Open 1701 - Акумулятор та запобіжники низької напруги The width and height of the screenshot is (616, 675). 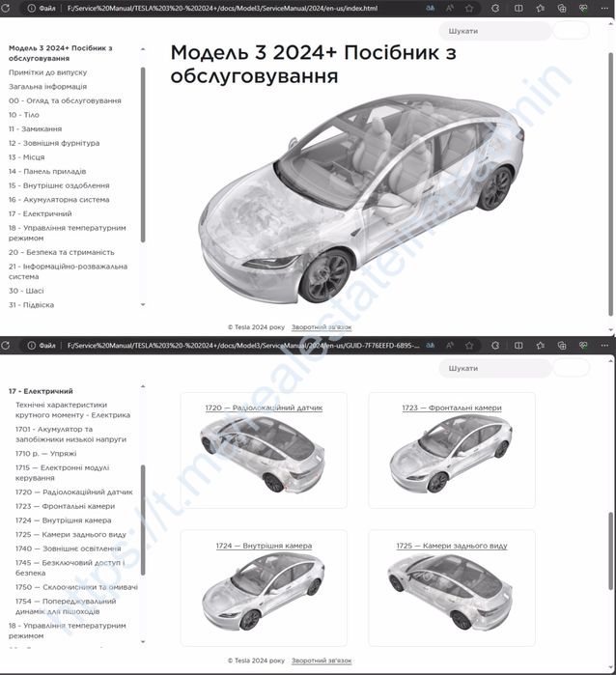tap(71, 434)
